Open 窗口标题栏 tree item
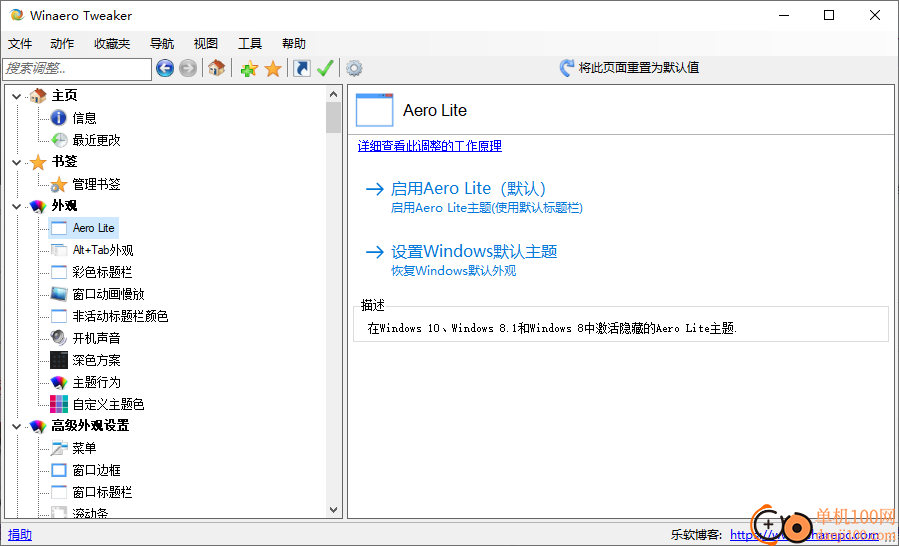This screenshot has width=899, height=546. [102, 492]
